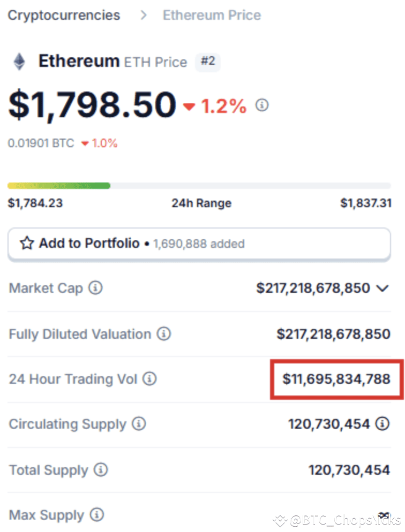The width and height of the screenshot is (405, 532).
Task: Click the Market Cap info icon
Action: click(95, 288)
